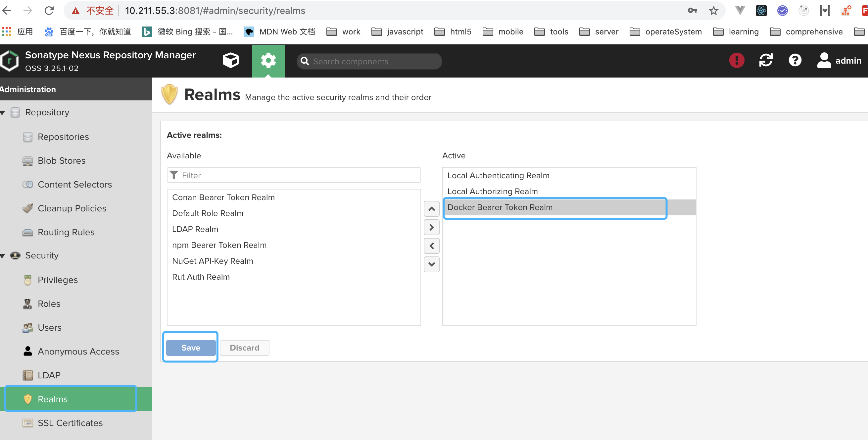Image resolution: width=868 pixels, height=440 pixels.
Task: Select NuGet API-Key Realm
Action: 294,261
